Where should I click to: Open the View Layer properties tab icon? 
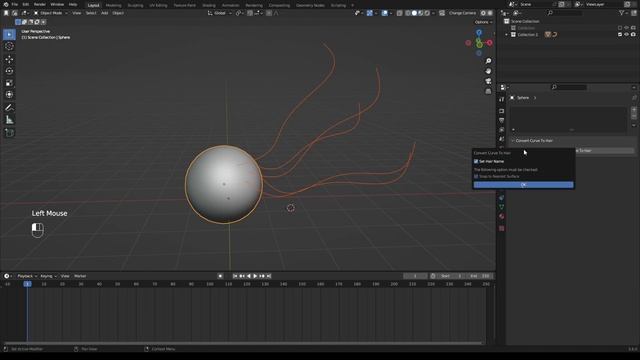click(502, 130)
